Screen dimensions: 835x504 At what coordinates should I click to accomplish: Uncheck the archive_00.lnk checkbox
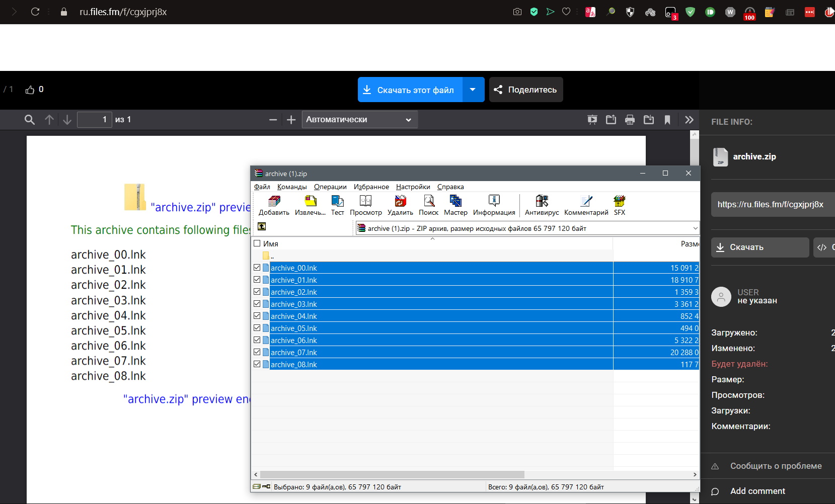tap(257, 268)
